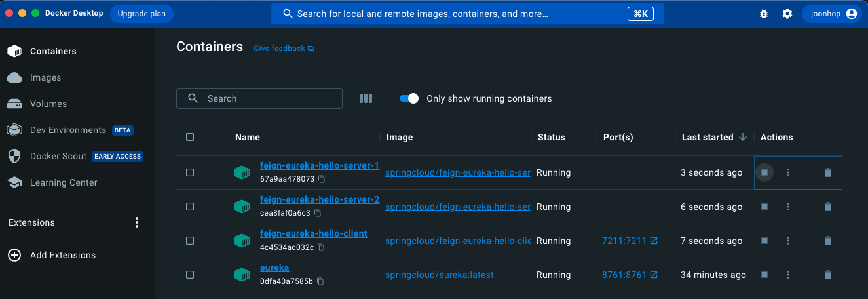
Task: Open the feign-eureka-hello-server-1 name link
Action: point(320,166)
